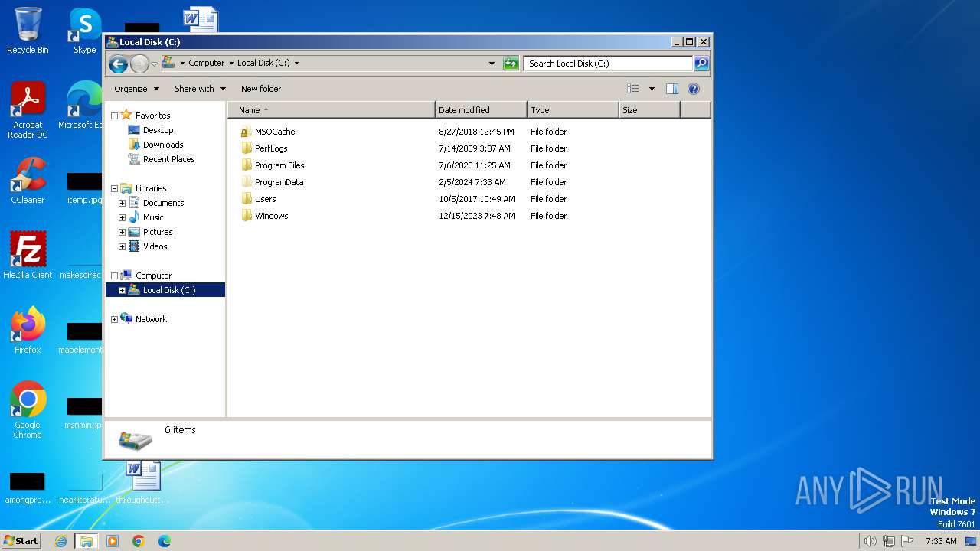Open the Organize menu
The height and width of the screenshot is (551, 980).
click(x=136, y=89)
